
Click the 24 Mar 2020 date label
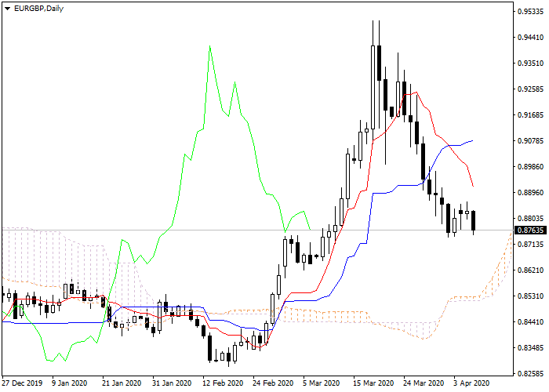pyautogui.click(x=424, y=383)
